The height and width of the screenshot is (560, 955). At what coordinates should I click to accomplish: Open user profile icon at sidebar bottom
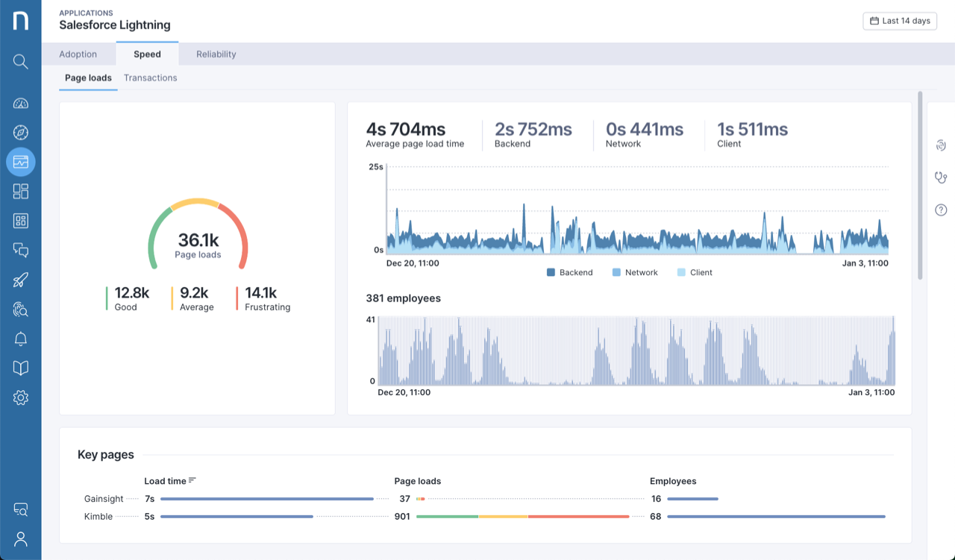(21, 539)
